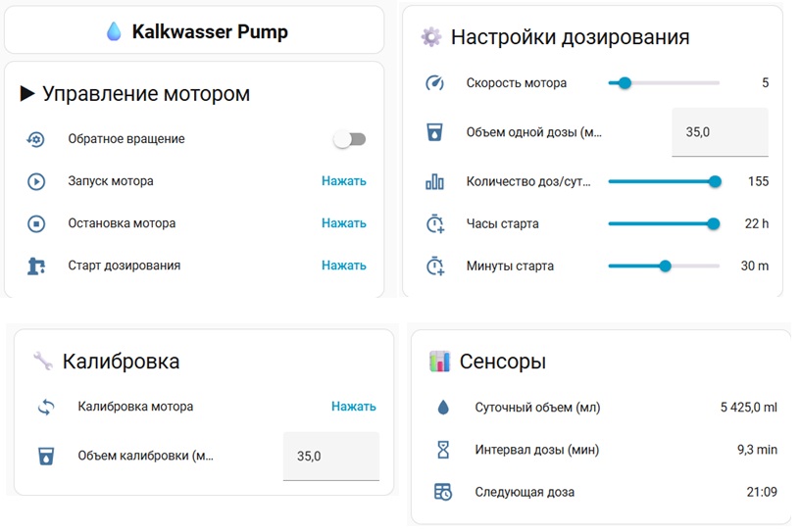Toggle the Обратное вращение switch
The image size is (801, 532).
pos(349,139)
